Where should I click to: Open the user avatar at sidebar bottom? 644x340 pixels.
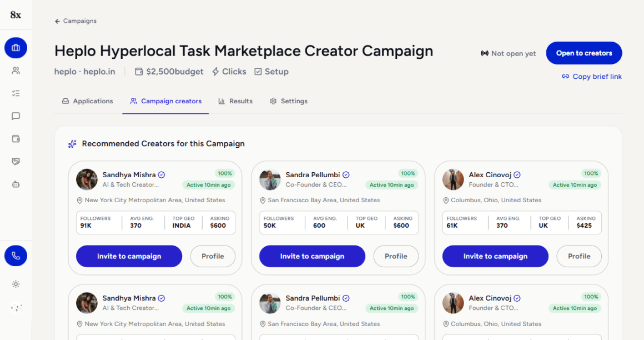[x=16, y=307]
